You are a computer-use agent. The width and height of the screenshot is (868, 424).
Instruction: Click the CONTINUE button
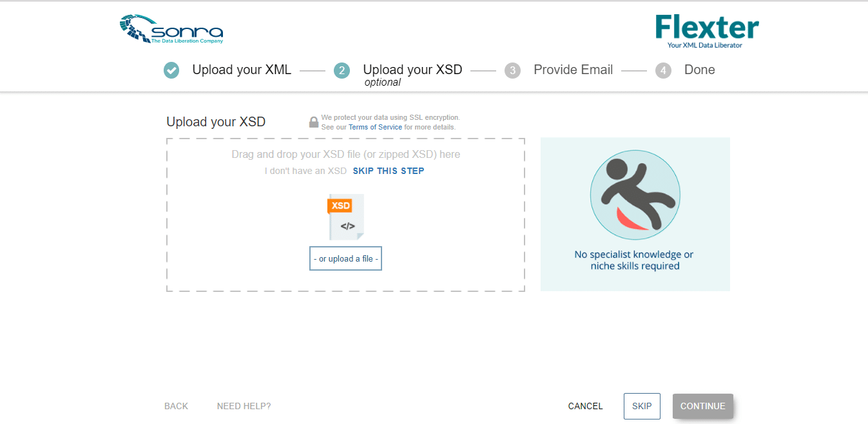[703, 406]
